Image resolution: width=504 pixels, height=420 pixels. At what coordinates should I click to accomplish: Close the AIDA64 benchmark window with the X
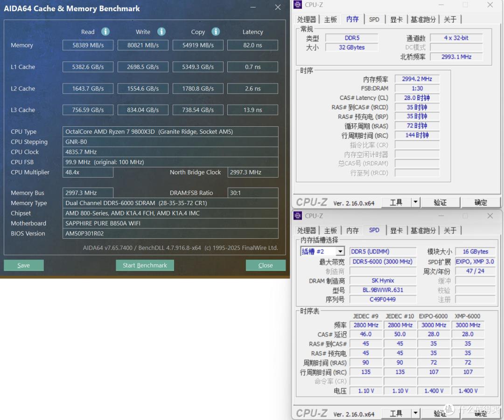278,7
